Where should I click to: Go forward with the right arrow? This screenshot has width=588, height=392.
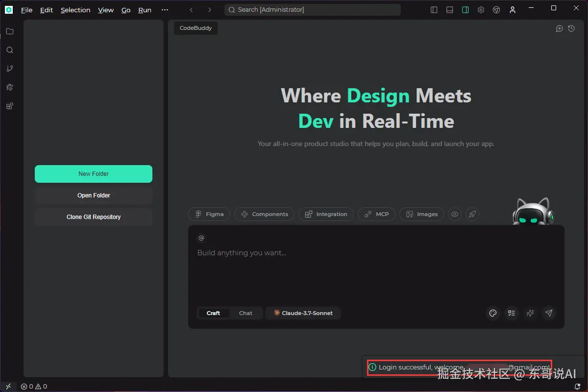coord(210,10)
